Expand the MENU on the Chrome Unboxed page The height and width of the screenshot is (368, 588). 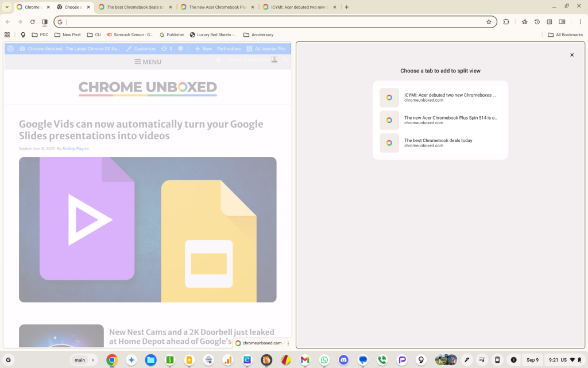(148, 61)
